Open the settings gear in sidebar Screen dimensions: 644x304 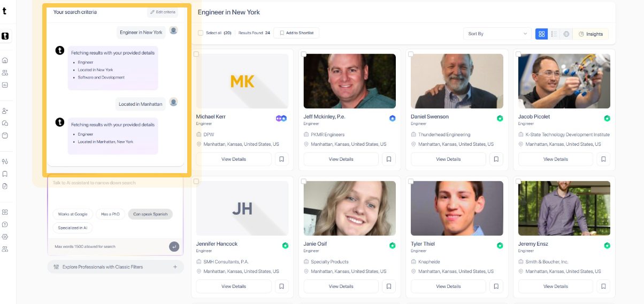coord(5,237)
